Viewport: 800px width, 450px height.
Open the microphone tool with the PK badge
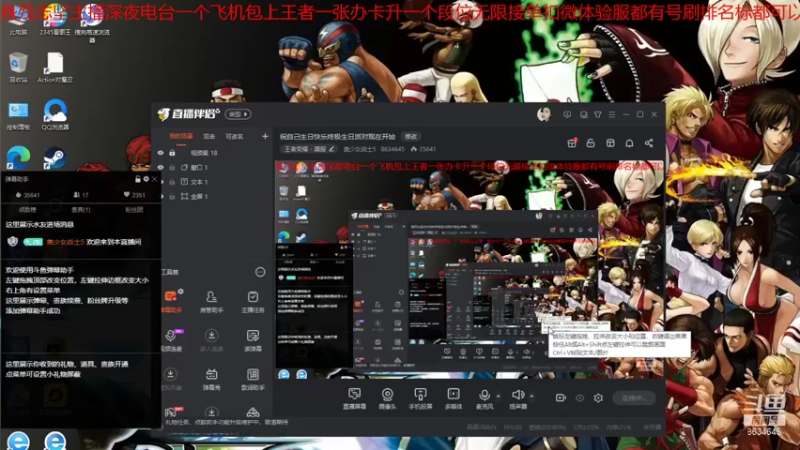click(171, 340)
